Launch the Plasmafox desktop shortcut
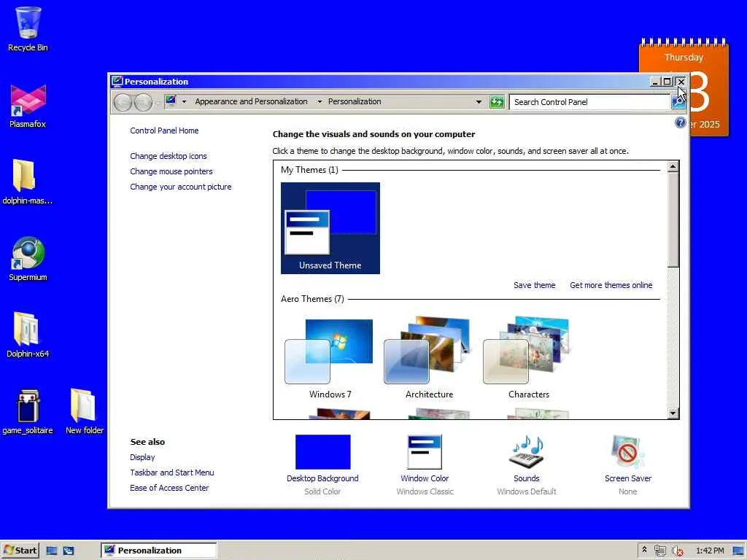This screenshot has width=747, height=560. (x=28, y=106)
